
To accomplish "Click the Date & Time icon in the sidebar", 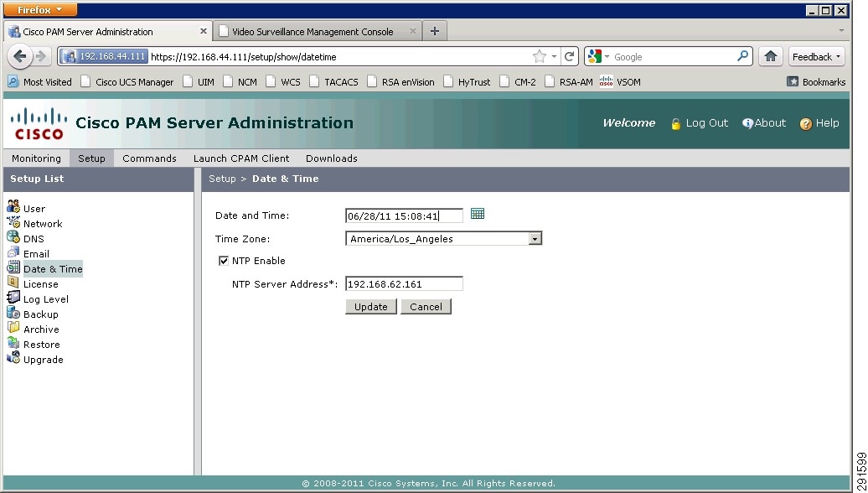I will pyautogui.click(x=13, y=267).
